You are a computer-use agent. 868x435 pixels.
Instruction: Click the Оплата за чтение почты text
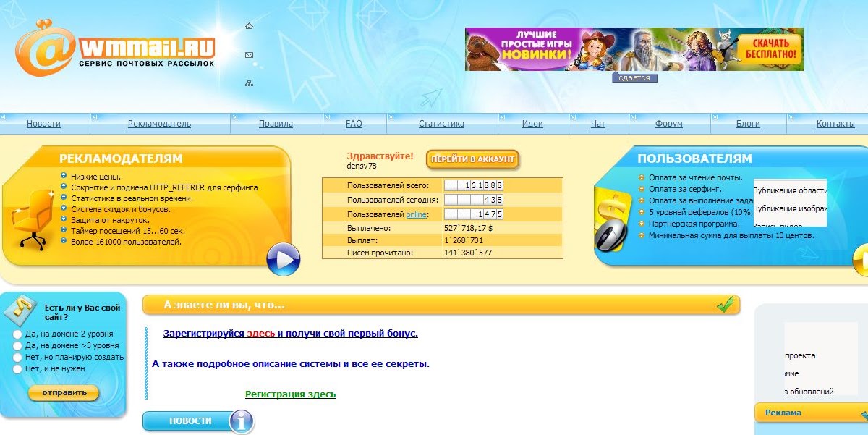696,177
